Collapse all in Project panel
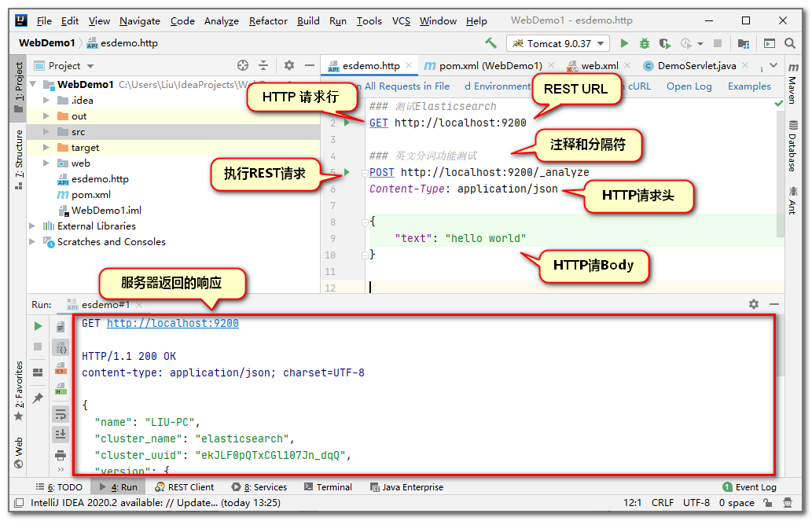This screenshot has width=812, height=521. 263,65
